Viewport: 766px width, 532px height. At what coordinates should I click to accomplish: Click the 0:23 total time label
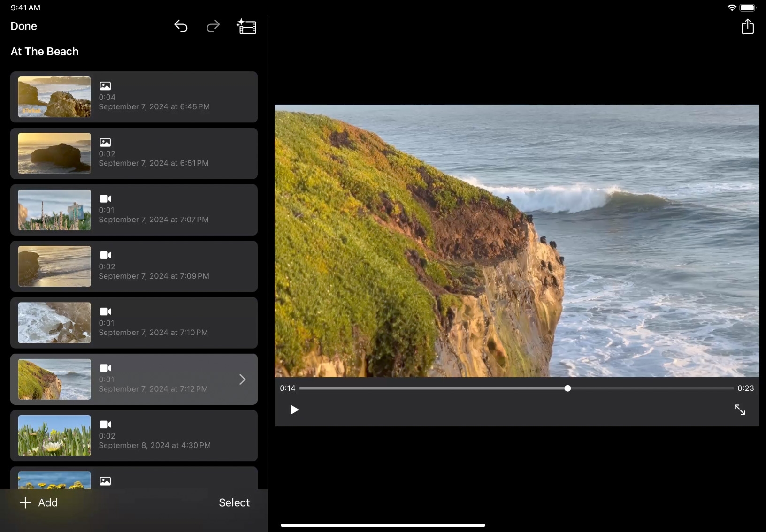(x=746, y=388)
